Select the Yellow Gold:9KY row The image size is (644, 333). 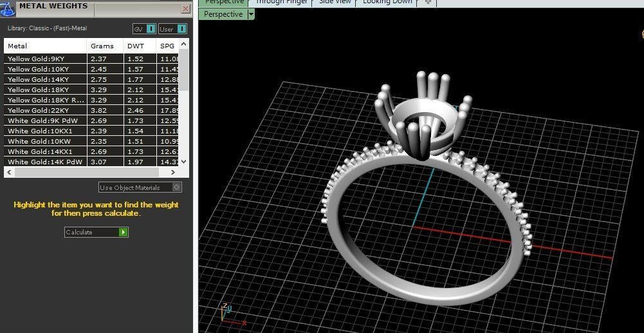coord(91,59)
